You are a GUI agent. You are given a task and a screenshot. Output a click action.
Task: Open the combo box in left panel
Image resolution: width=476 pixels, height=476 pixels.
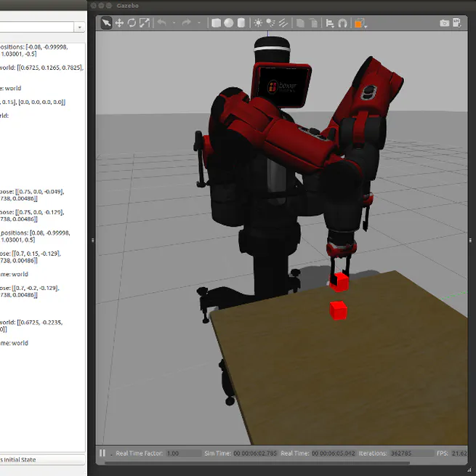[x=78, y=27]
